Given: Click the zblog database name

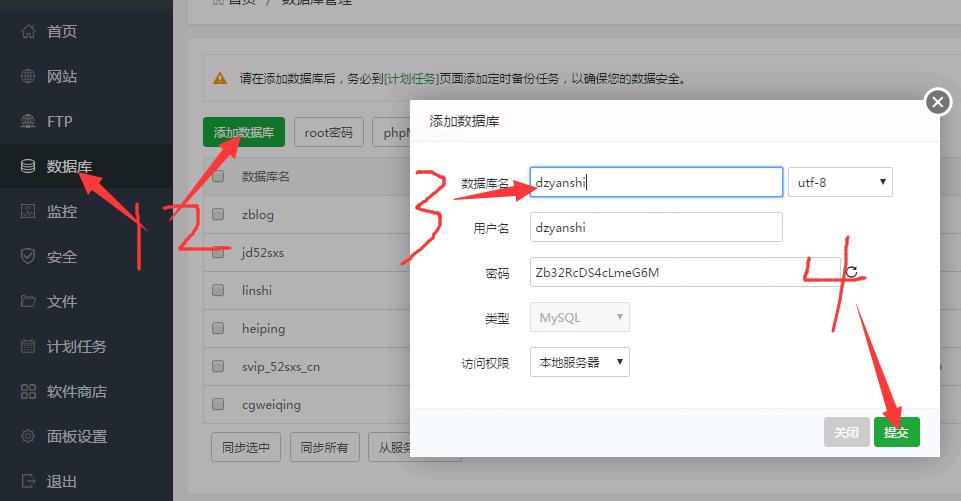Looking at the screenshot, I should 258,215.
